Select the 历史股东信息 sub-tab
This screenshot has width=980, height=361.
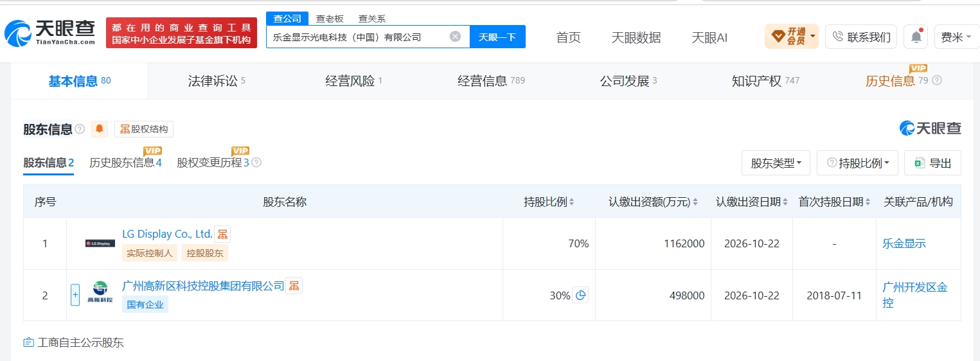(x=125, y=163)
